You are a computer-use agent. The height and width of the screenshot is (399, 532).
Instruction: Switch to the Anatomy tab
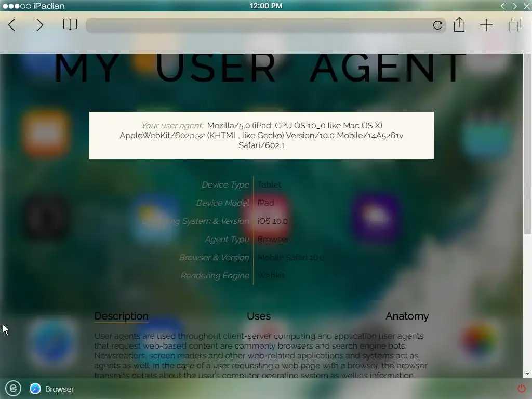(407, 316)
